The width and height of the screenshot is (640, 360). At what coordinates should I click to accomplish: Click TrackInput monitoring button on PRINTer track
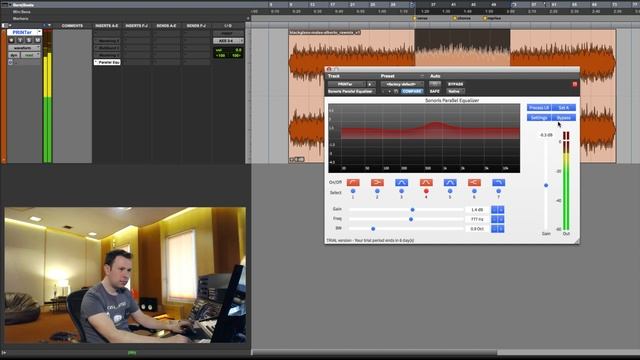[20, 40]
